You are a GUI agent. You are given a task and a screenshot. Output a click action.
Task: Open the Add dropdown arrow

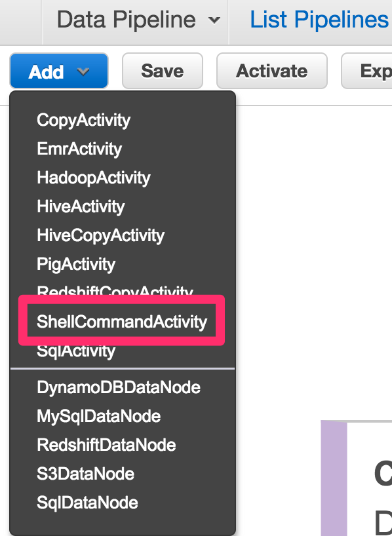[82, 69]
